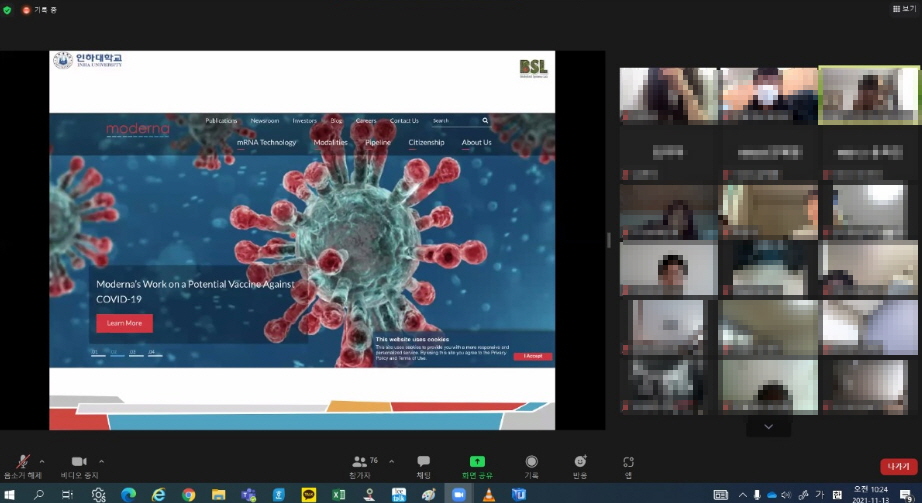The height and width of the screenshot is (503, 922).
Task: Expand participants options arrow
Action: 392,461
